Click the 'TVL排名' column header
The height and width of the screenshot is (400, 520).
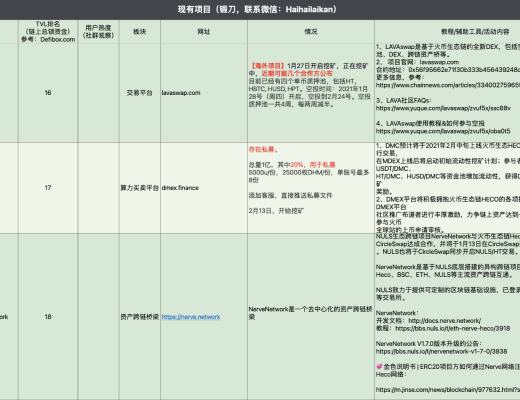click(48, 32)
